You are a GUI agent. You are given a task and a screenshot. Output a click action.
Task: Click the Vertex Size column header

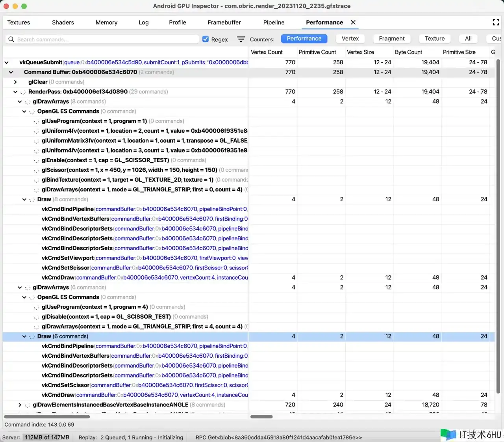point(360,52)
